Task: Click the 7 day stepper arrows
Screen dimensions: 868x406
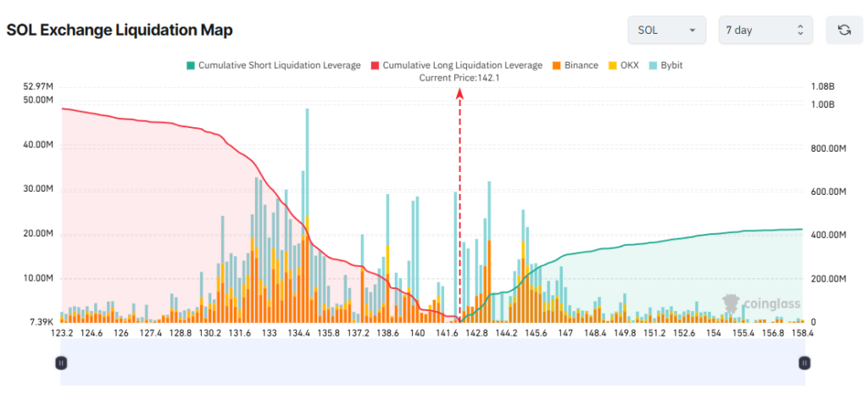Action: pyautogui.click(x=799, y=30)
